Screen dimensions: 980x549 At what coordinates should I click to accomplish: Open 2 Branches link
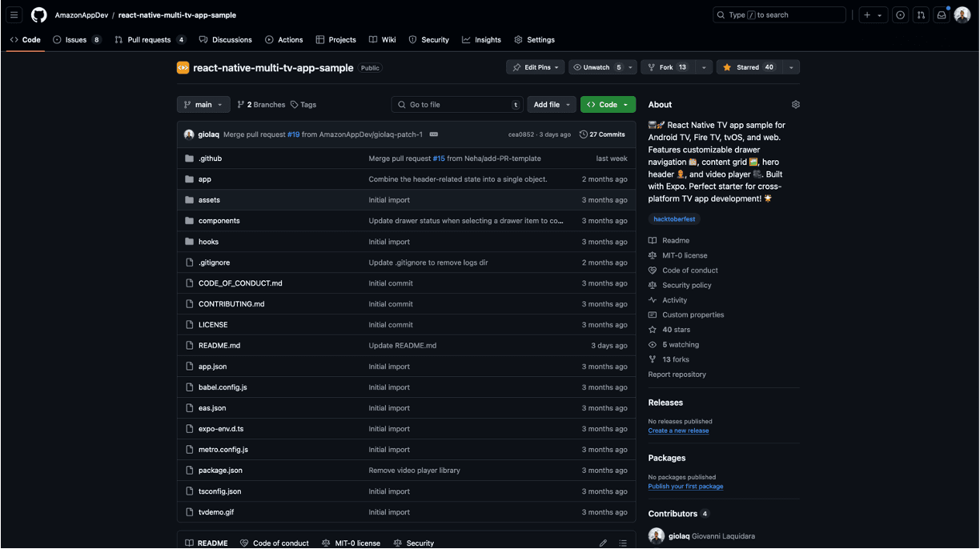[x=261, y=105]
